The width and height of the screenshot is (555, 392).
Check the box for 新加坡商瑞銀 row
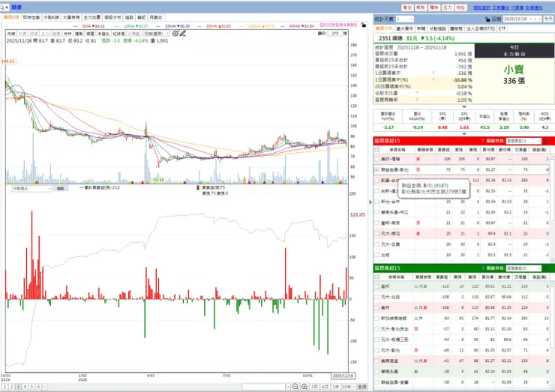tap(377, 319)
